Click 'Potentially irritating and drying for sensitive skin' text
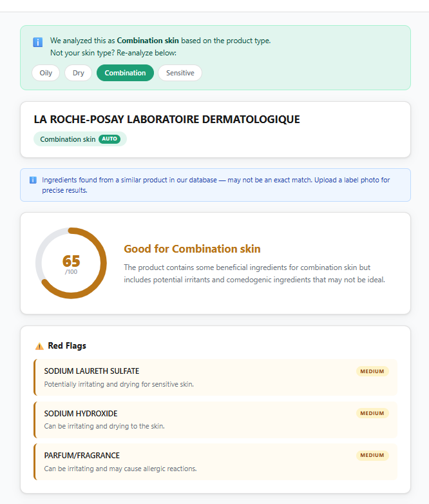Screen dimensions: 429x504 click(119, 384)
